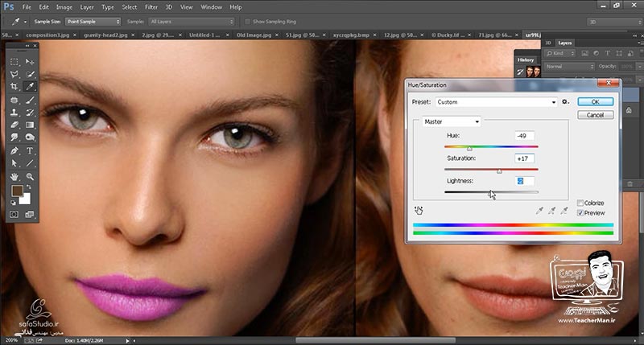Viewport: 644px width, 345px height.
Task: Select the Eyedropper tool in the toolbox
Action: 30,87
